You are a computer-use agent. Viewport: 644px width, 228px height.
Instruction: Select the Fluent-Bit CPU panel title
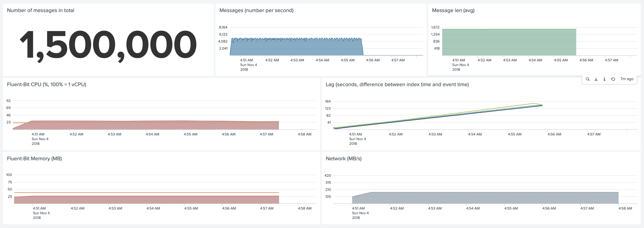pyautogui.click(x=46, y=84)
